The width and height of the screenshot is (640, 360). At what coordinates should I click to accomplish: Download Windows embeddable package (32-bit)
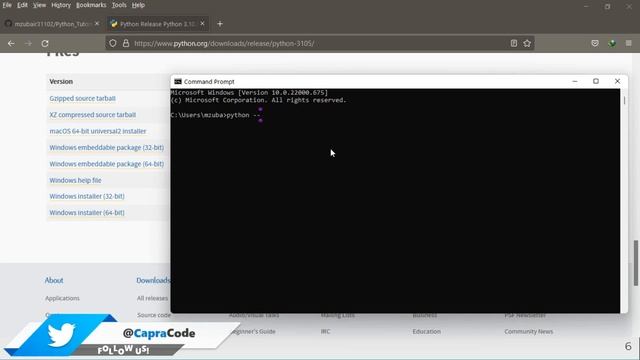(107, 147)
